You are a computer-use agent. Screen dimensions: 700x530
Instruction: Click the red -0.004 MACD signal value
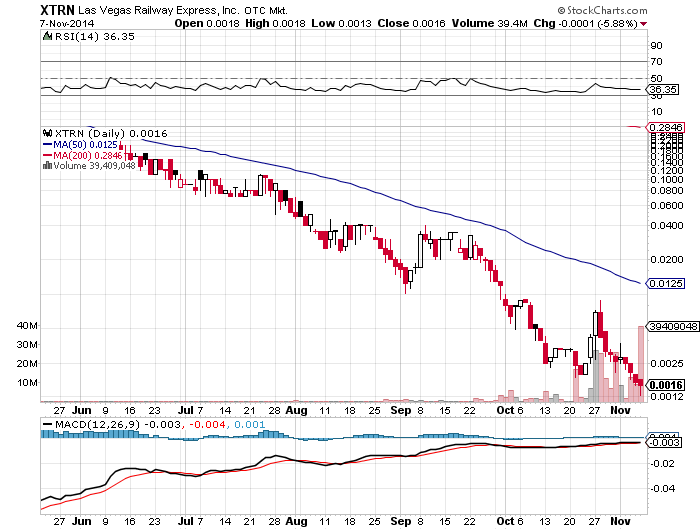pos(208,425)
